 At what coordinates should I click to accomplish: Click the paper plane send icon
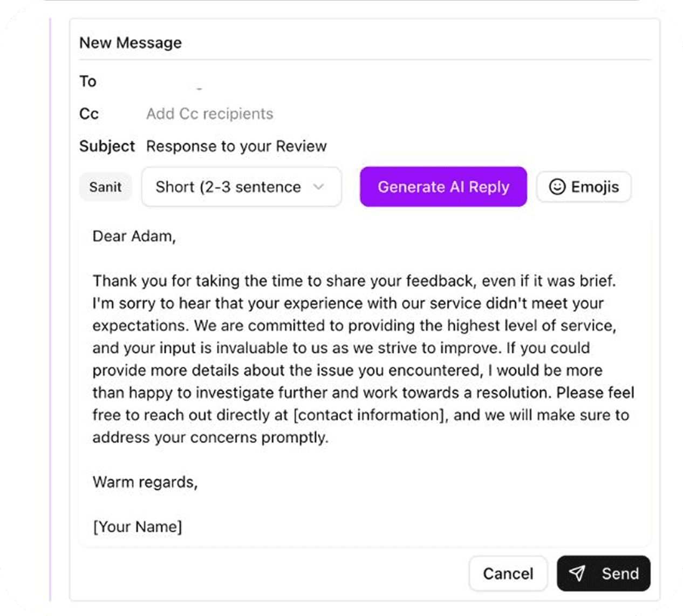pos(577,573)
